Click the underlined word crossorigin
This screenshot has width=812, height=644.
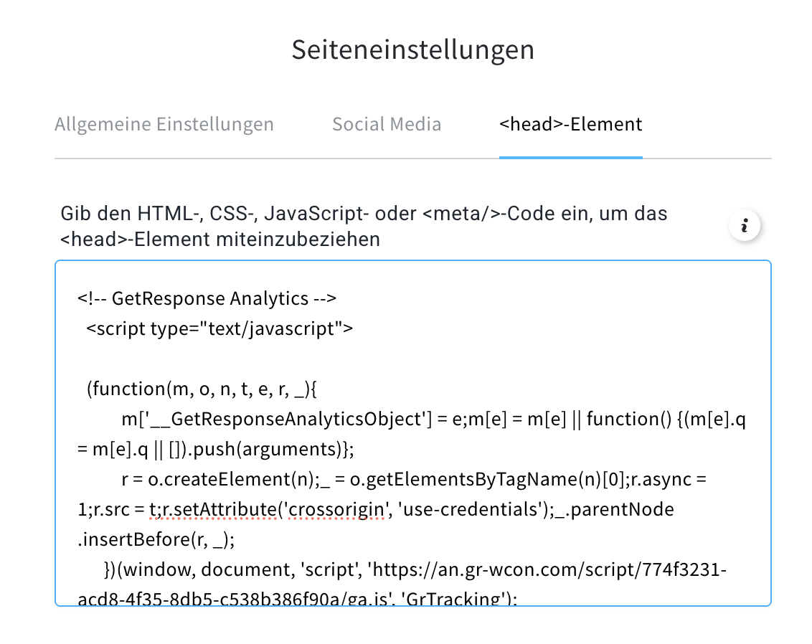(x=336, y=509)
